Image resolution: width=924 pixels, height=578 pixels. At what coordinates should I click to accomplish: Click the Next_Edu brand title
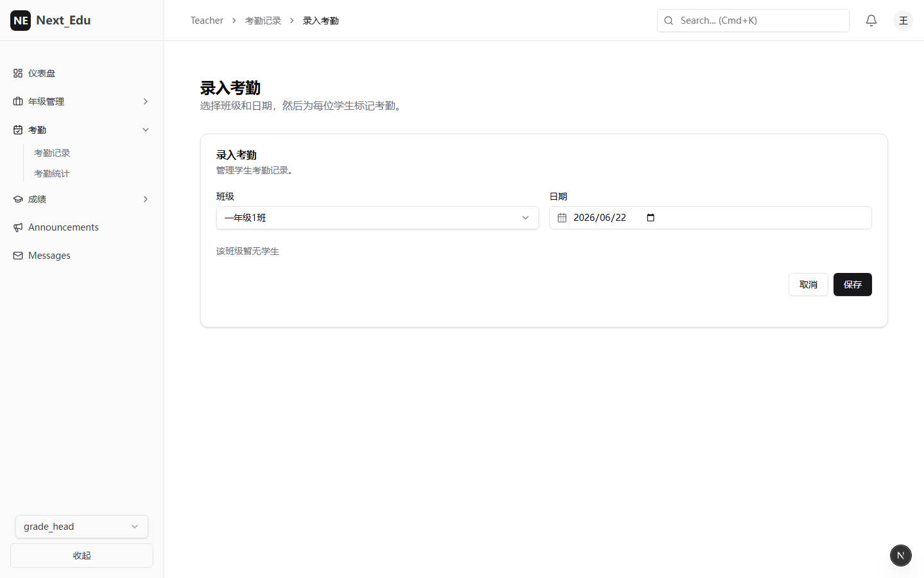64,20
